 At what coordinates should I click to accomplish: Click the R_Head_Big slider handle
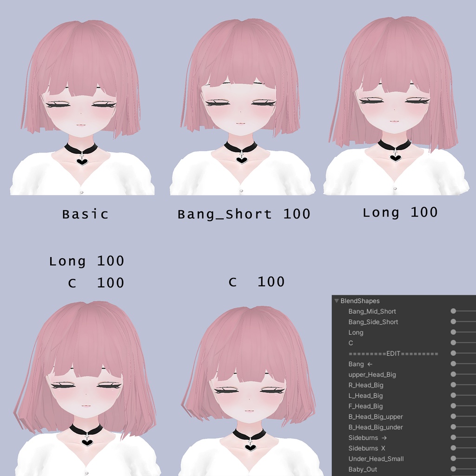[453, 385]
